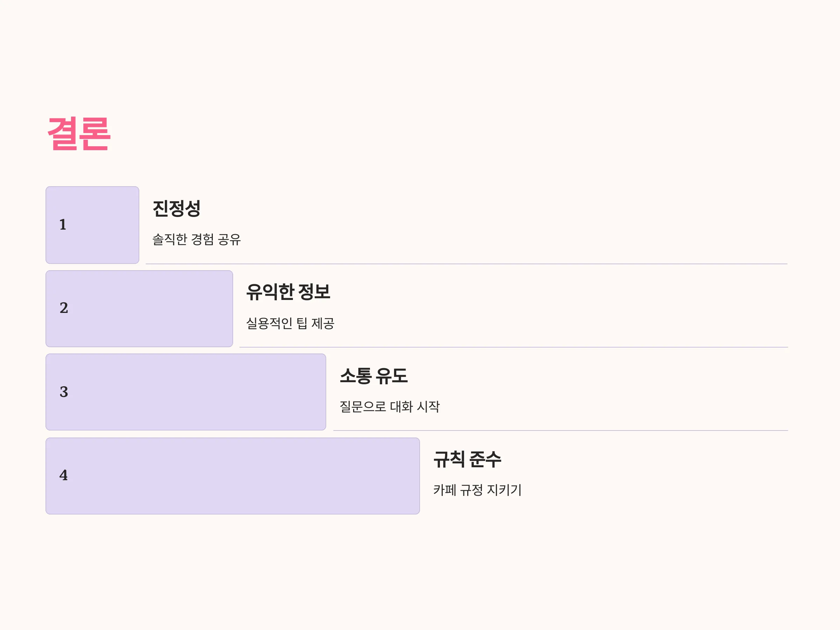This screenshot has height=630, width=840.
Task: Select the purple box numbered 3
Action: point(186,392)
